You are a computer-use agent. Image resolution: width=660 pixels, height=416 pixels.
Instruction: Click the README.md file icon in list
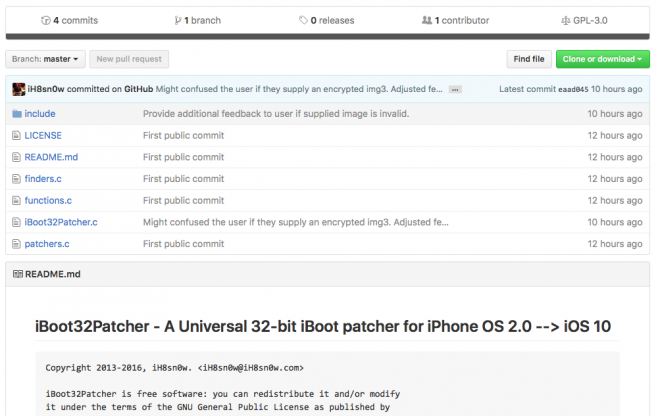tap(16, 157)
